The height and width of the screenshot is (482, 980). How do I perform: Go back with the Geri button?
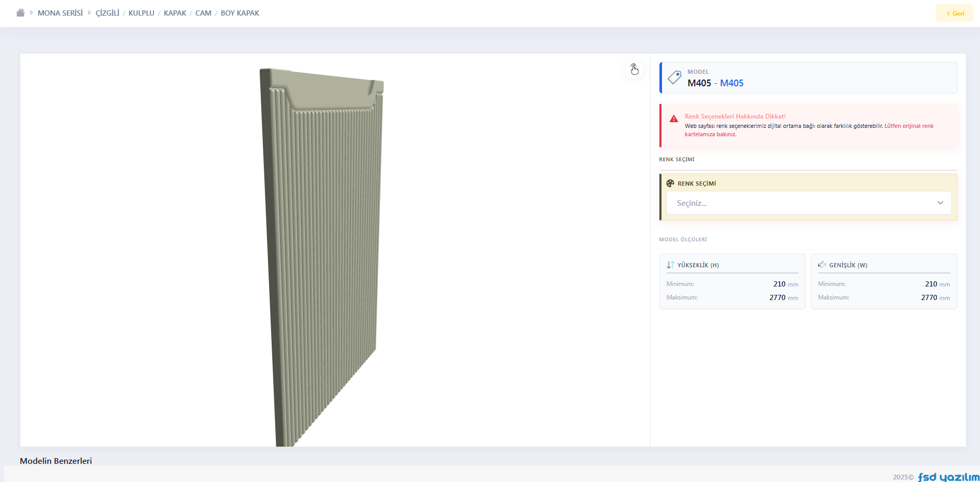954,13
